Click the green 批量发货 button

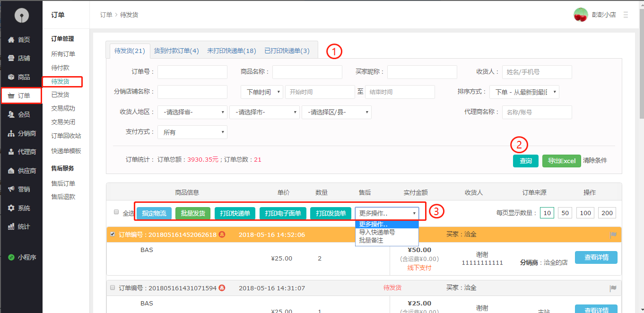192,213
